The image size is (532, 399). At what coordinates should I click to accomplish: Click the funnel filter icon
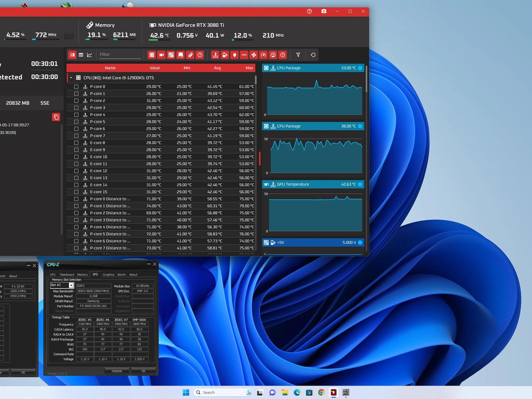[x=298, y=55]
